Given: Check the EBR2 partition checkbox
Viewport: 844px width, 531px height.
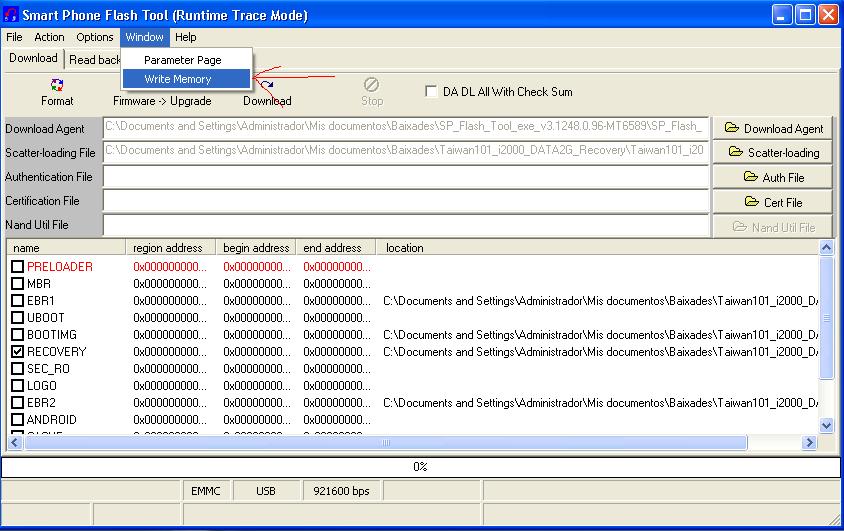Looking at the screenshot, I should tap(18, 402).
